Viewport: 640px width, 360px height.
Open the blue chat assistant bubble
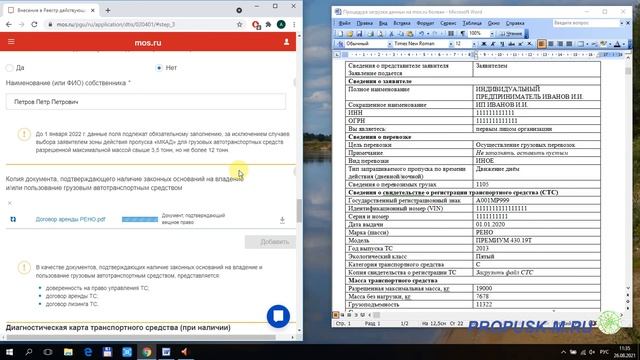click(278, 316)
